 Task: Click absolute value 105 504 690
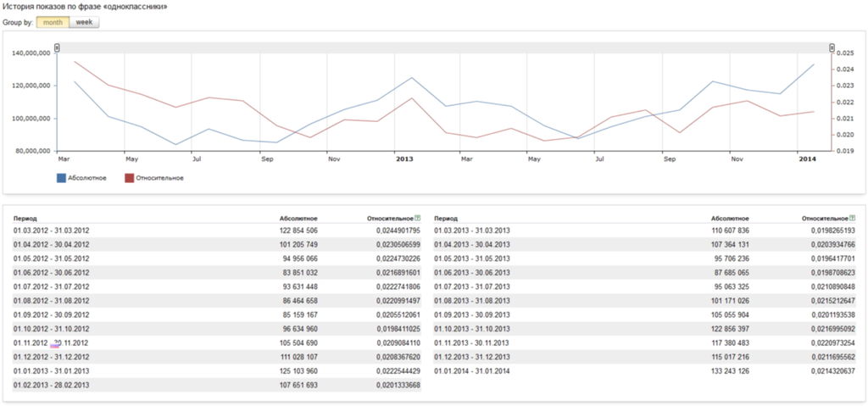pos(299,343)
